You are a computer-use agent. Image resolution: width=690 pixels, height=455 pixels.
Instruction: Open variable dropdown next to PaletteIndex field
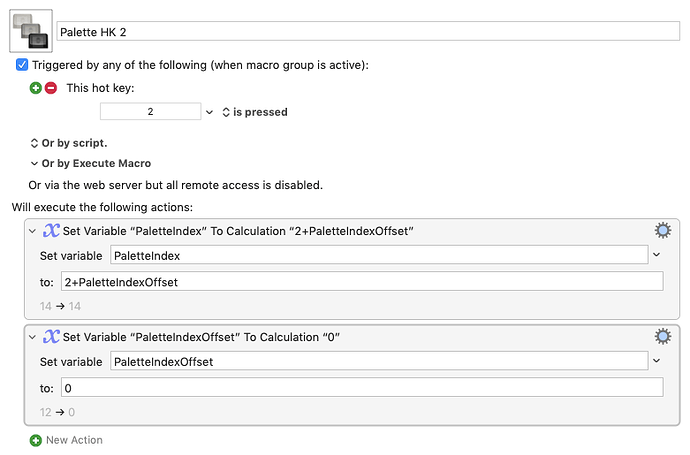pyautogui.click(x=657, y=255)
